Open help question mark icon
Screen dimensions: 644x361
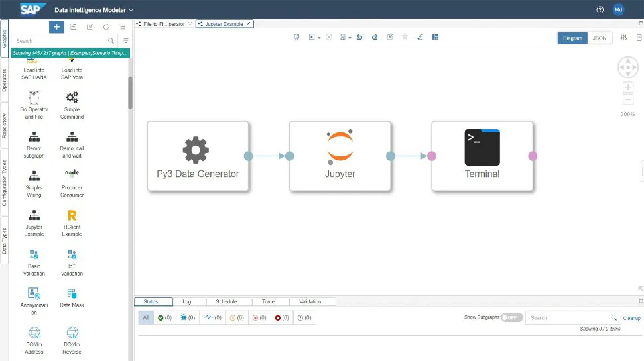tap(600, 10)
